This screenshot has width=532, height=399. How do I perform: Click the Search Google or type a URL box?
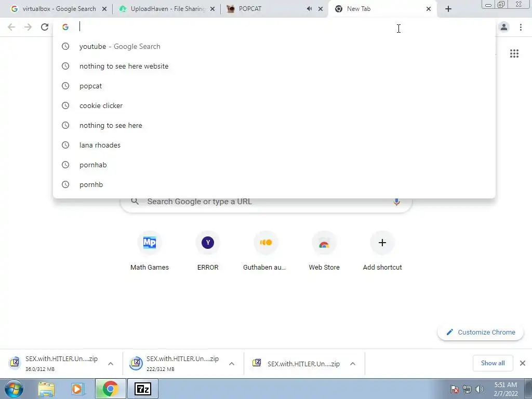(x=266, y=202)
